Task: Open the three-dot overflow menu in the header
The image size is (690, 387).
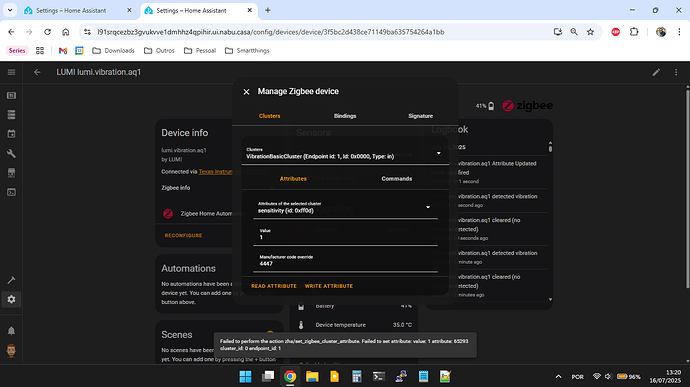Action: (x=676, y=72)
